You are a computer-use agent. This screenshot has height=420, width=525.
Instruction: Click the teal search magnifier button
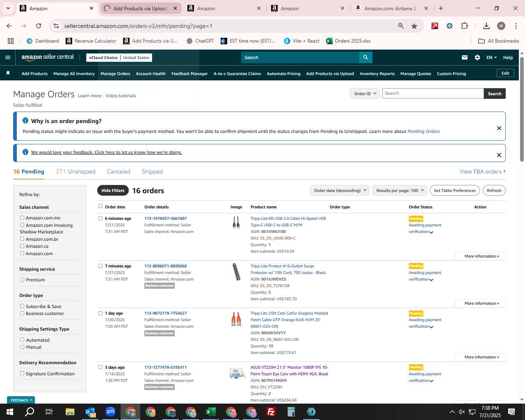[365, 57]
